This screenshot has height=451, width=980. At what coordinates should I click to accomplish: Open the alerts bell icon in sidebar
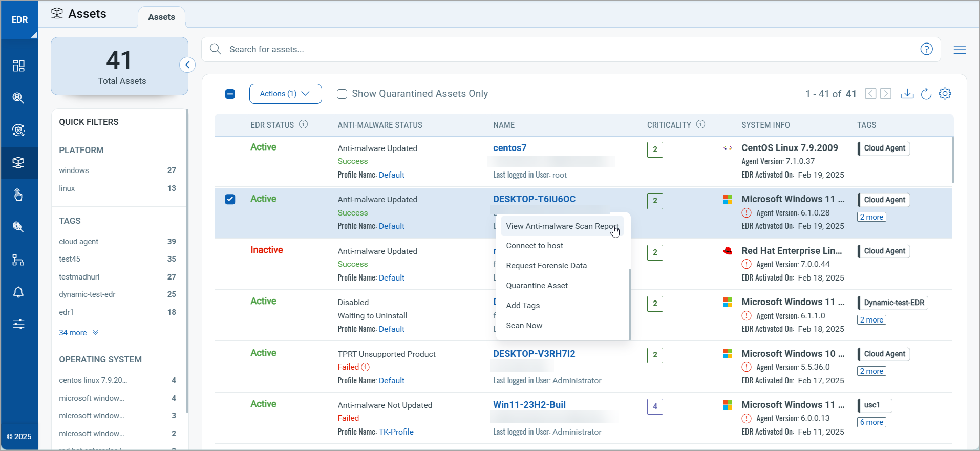[x=18, y=292]
